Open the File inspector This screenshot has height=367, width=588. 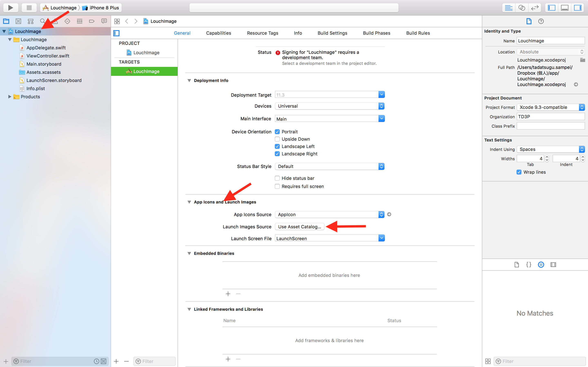(x=529, y=21)
